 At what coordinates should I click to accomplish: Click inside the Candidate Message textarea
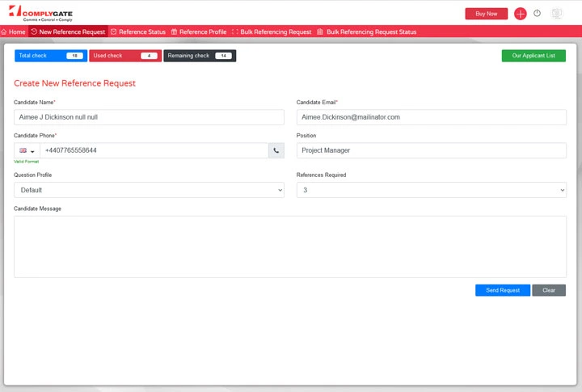290,247
